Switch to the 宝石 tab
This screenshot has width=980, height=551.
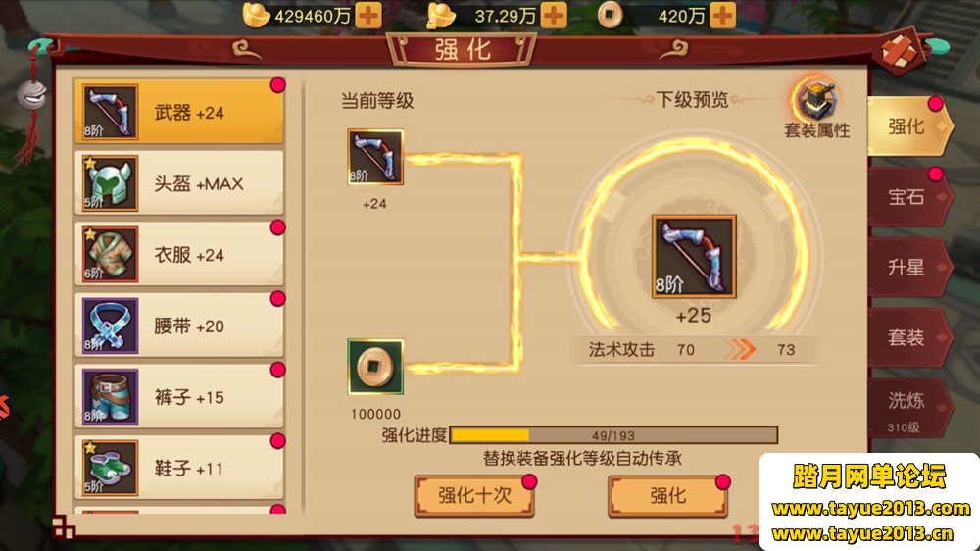pos(908,197)
